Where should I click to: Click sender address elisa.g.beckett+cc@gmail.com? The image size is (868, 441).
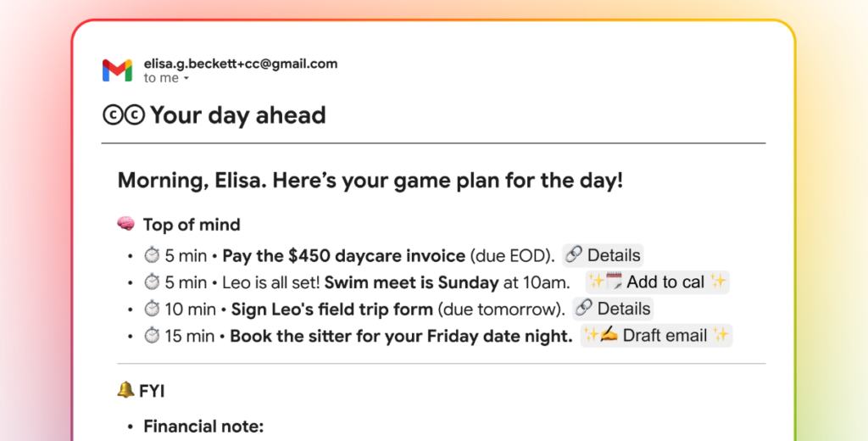(241, 64)
